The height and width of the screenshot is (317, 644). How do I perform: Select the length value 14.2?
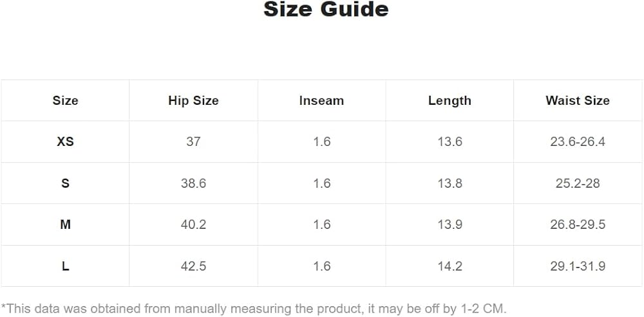[450, 266]
